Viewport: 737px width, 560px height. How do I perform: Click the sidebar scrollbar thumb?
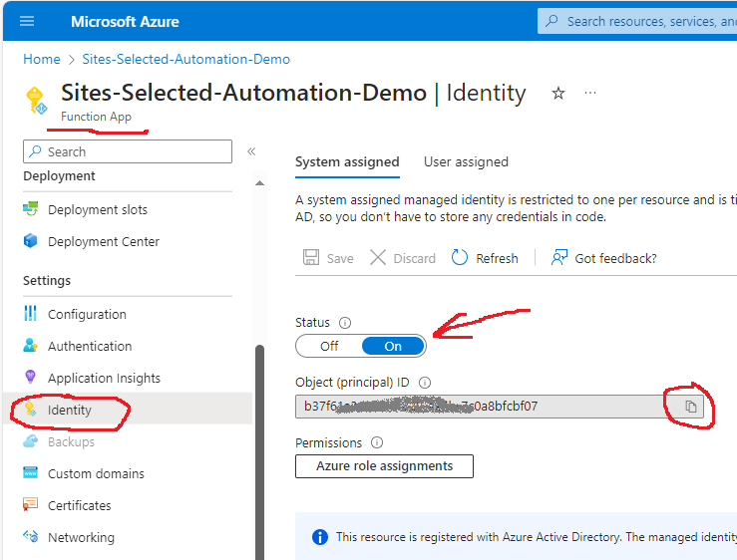coord(259,451)
